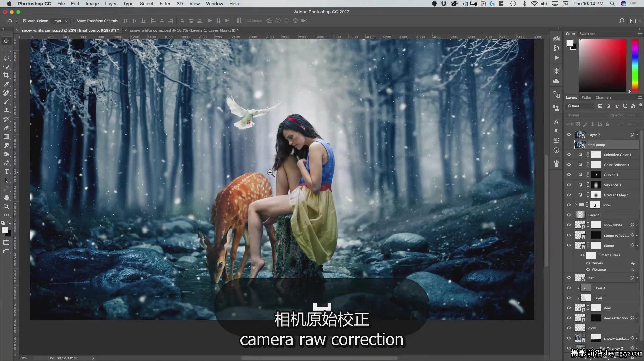Expand the snow layer group
The image size is (644, 361).
click(x=576, y=205)
